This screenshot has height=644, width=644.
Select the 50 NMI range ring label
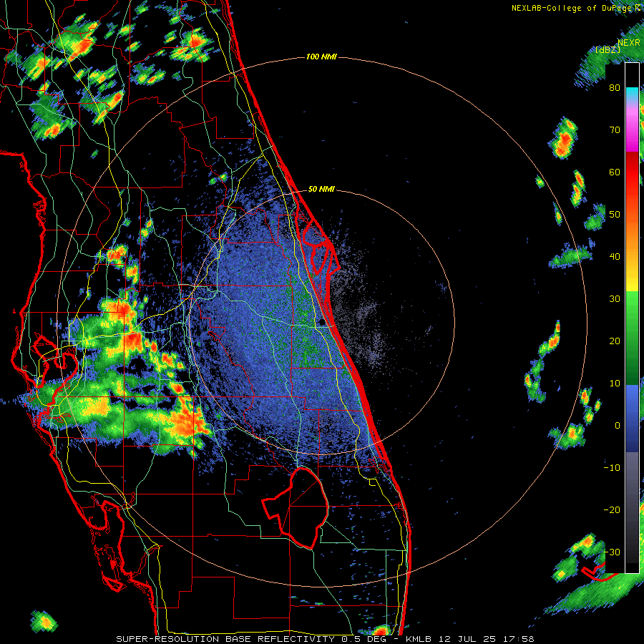(x=321, y=190)
